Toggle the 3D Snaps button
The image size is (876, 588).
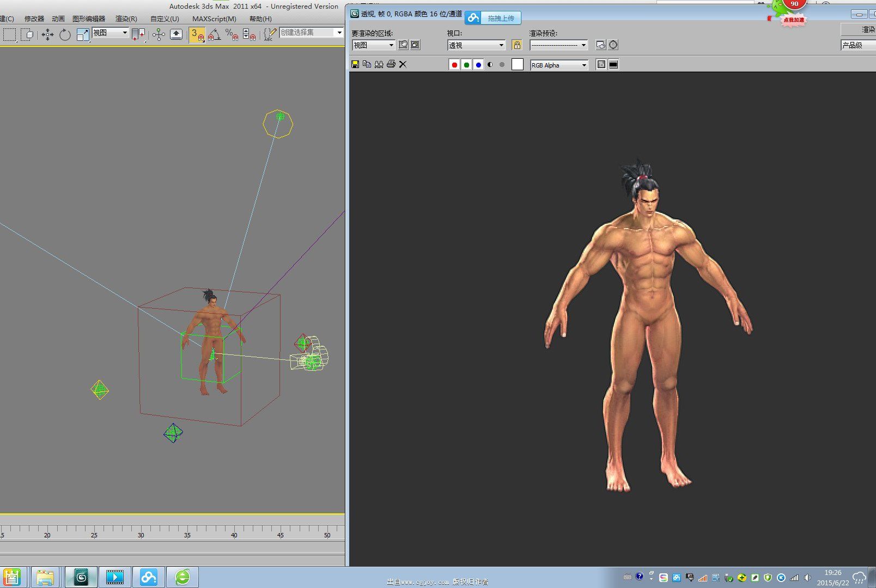(x=197, y=35)
